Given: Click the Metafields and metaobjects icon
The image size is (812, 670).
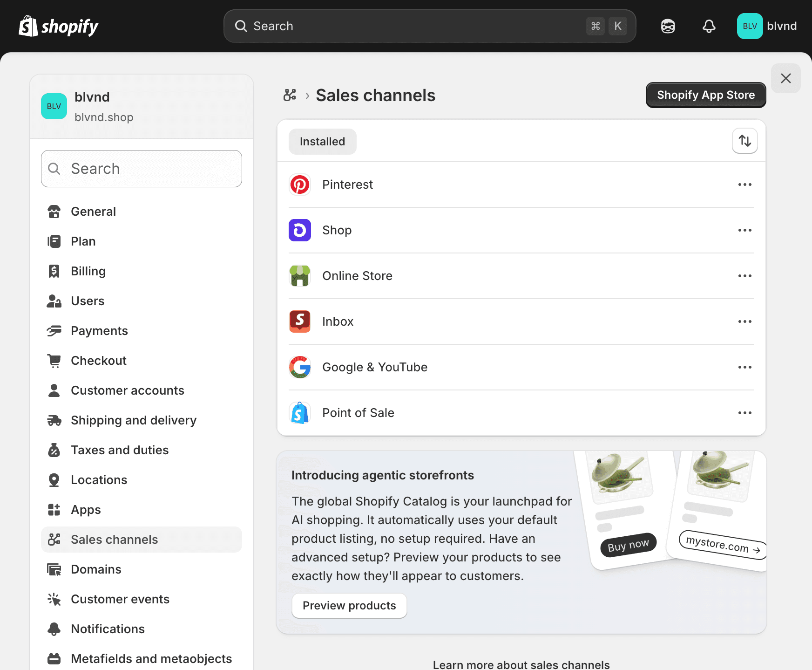Looking at the screenshot, I should coord(54,659).
